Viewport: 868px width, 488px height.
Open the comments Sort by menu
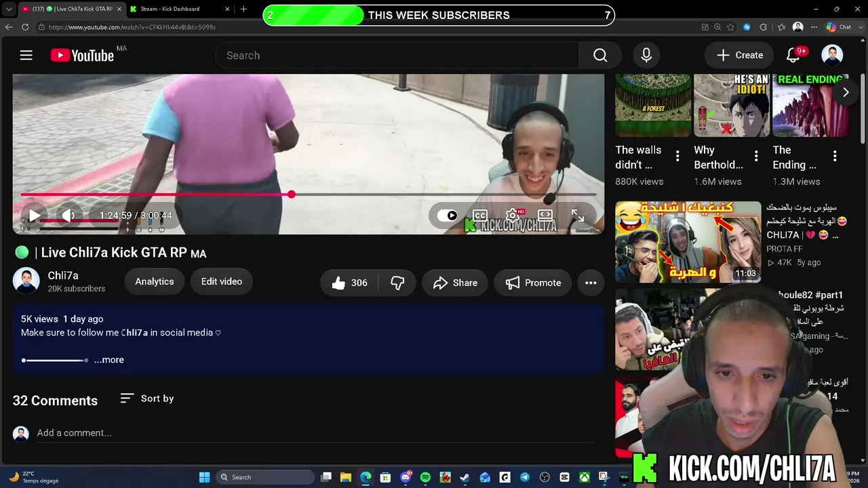coord(147,399)
